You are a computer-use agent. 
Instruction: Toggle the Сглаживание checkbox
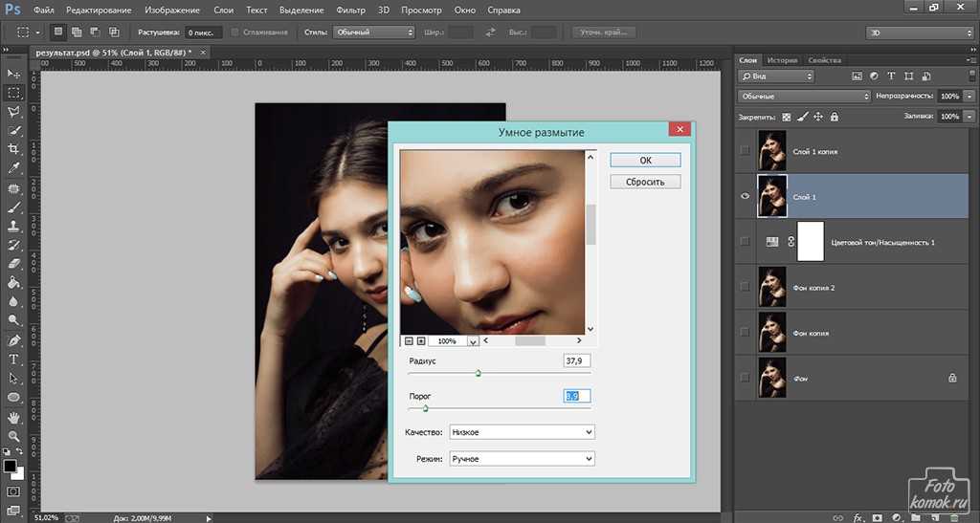tap(235, 32)
